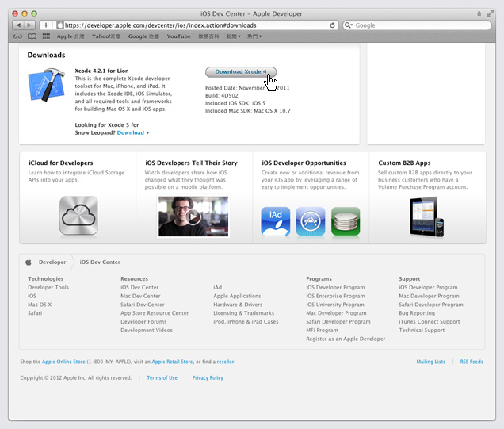Open Terms of Use link
Viewport: 504px width, 429px height.
162,378
